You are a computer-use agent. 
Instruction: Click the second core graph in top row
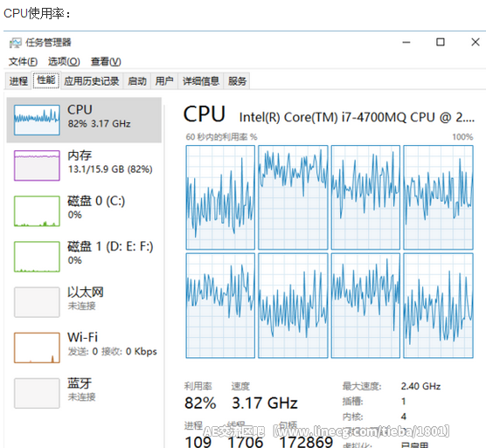(x=293, y=197)
